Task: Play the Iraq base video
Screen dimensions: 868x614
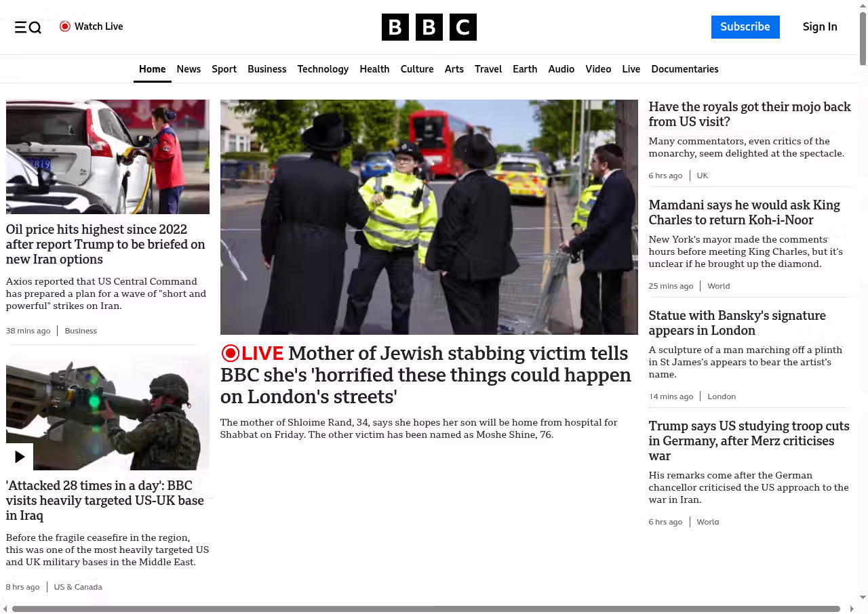Action: coord(20,457)
